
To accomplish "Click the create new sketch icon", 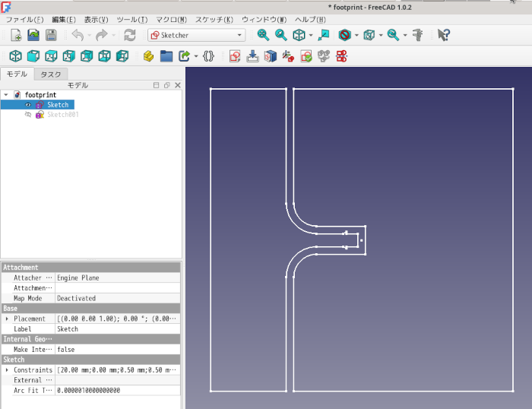I will [x=235, y=56].
